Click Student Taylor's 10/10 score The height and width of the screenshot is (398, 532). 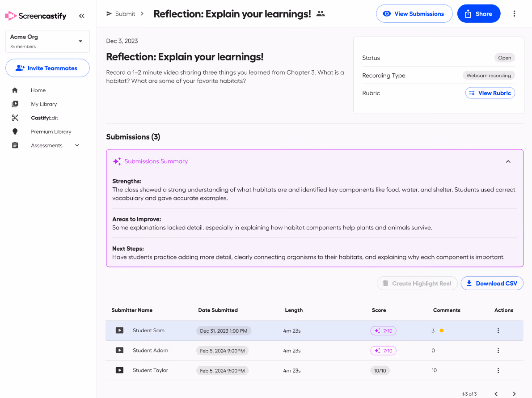380,371
